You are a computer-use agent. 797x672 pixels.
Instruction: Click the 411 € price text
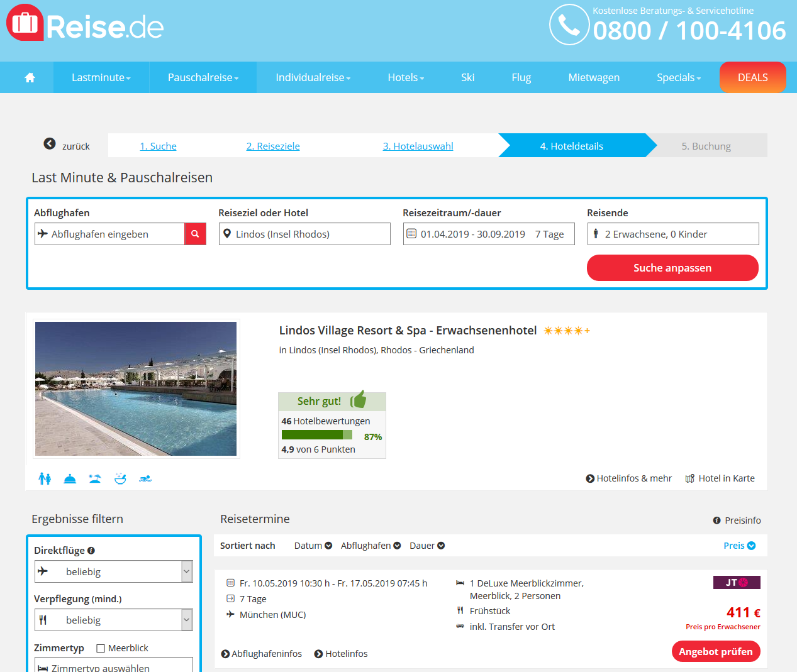(744, 612)
